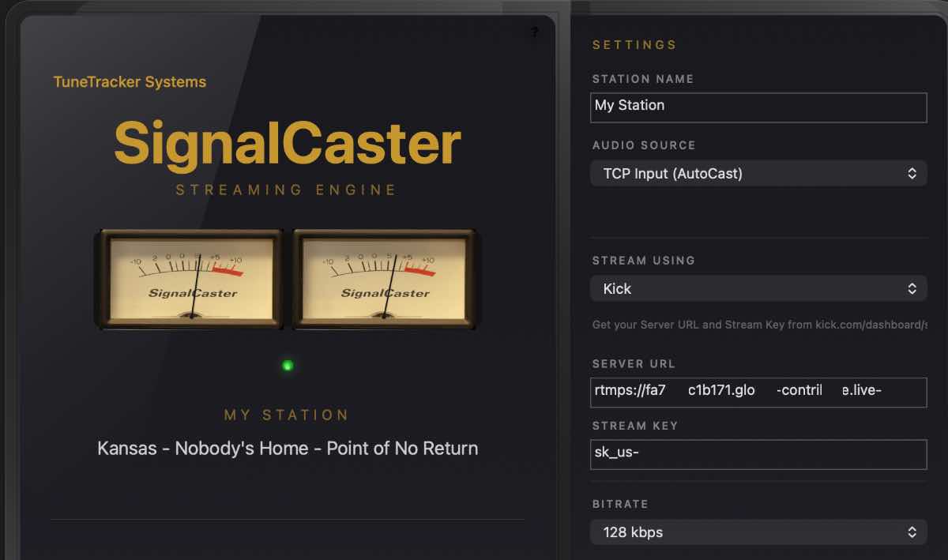The image size is (948, 560).
Task: Click the TuneTracker Systems branding
Action: click(x=130, y=81)
